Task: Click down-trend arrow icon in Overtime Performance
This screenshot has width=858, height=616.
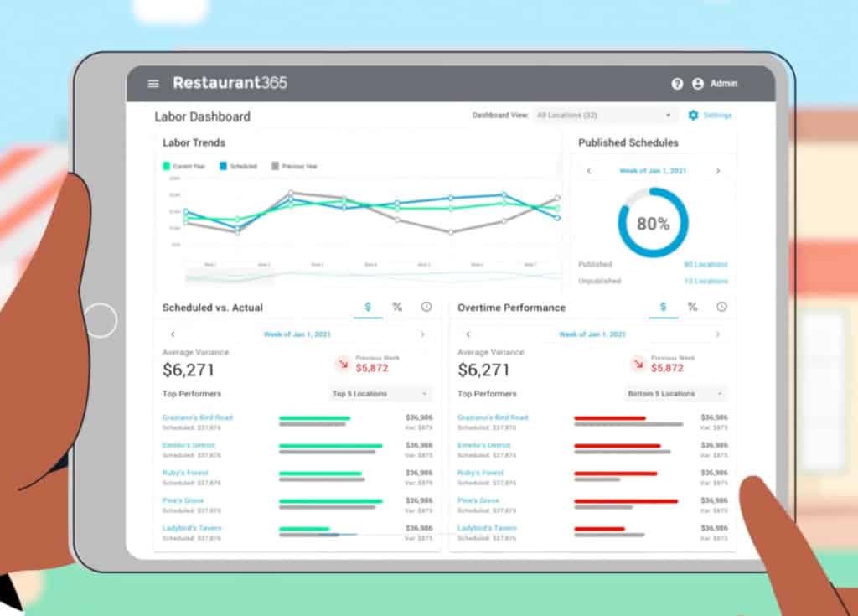Action: [638, 364]
